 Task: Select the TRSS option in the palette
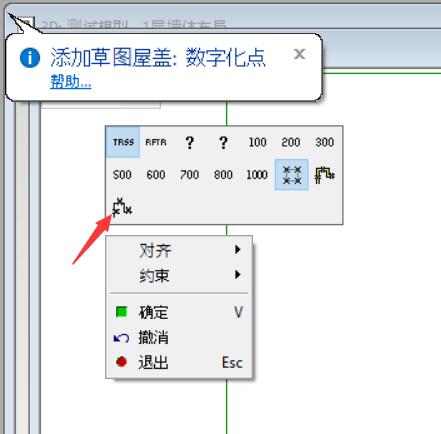coord(123,142)
